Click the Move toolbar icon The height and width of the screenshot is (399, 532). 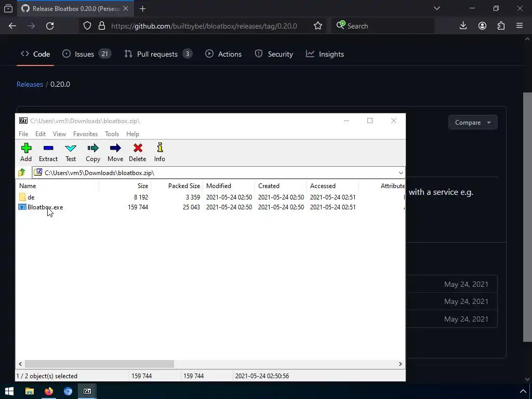pos(115,152)
